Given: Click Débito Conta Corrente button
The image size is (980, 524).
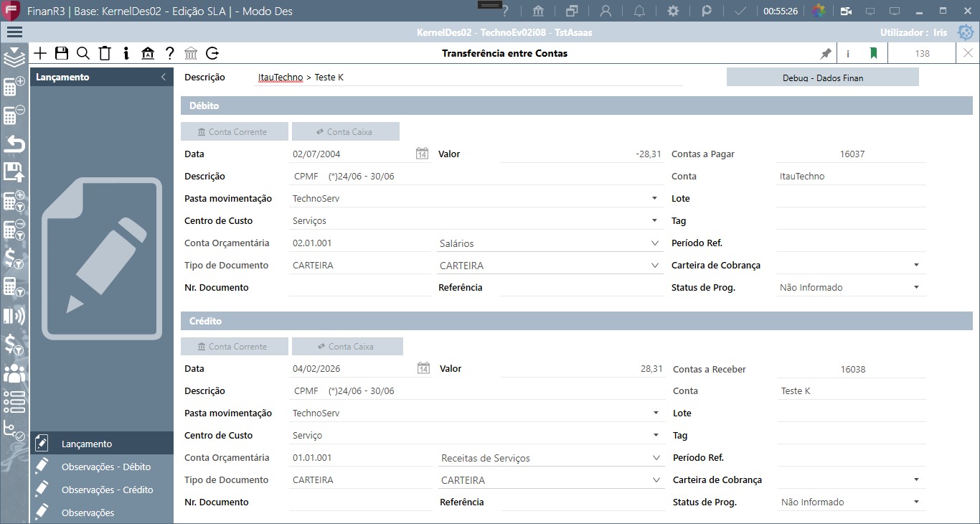Looking at the screenshot, I should click(235, 131).
